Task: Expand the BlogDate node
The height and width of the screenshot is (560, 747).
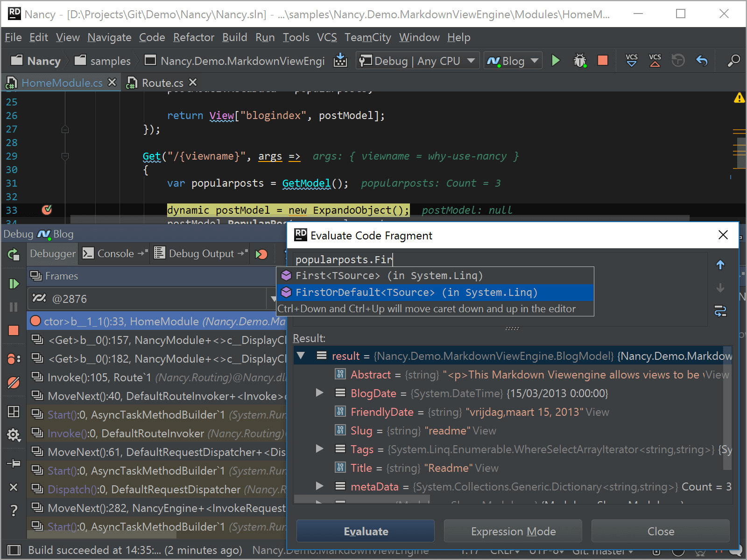Action: click(x=319, y=393)
